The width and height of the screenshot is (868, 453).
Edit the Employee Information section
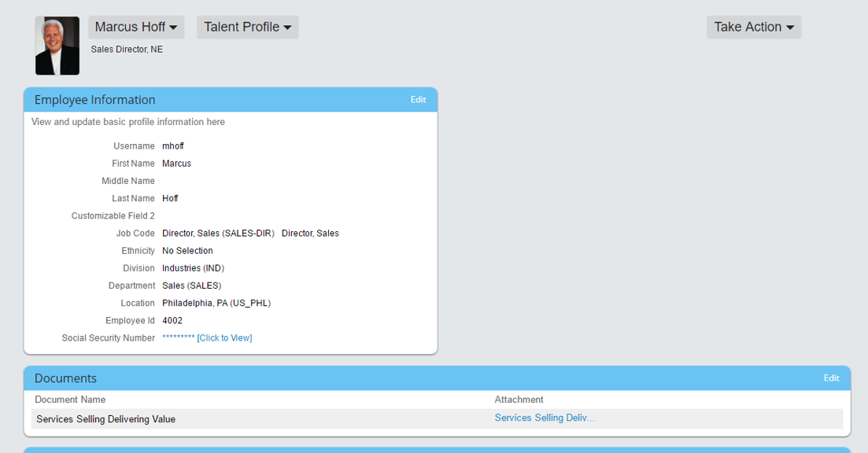(x=418, y=99)
